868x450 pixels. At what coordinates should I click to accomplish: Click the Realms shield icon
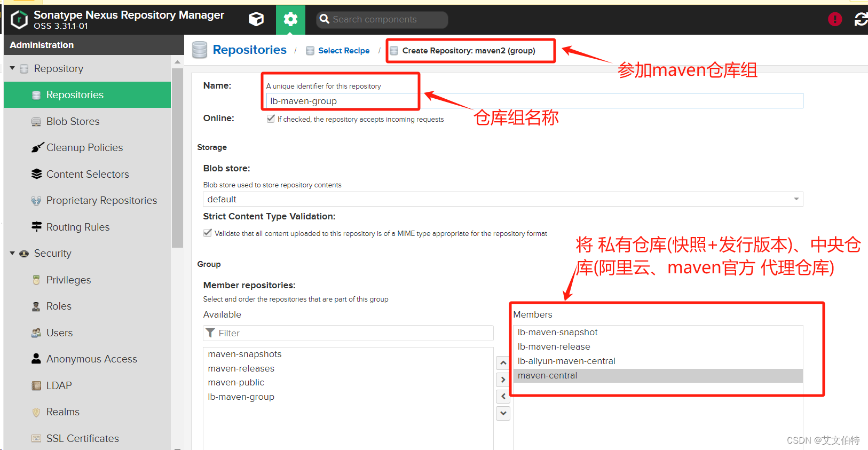pos(36,412)
